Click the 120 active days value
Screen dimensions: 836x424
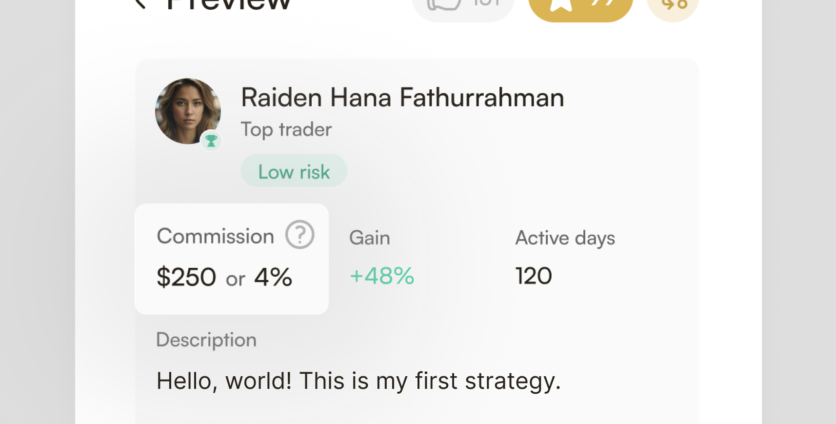coord(533,276)
